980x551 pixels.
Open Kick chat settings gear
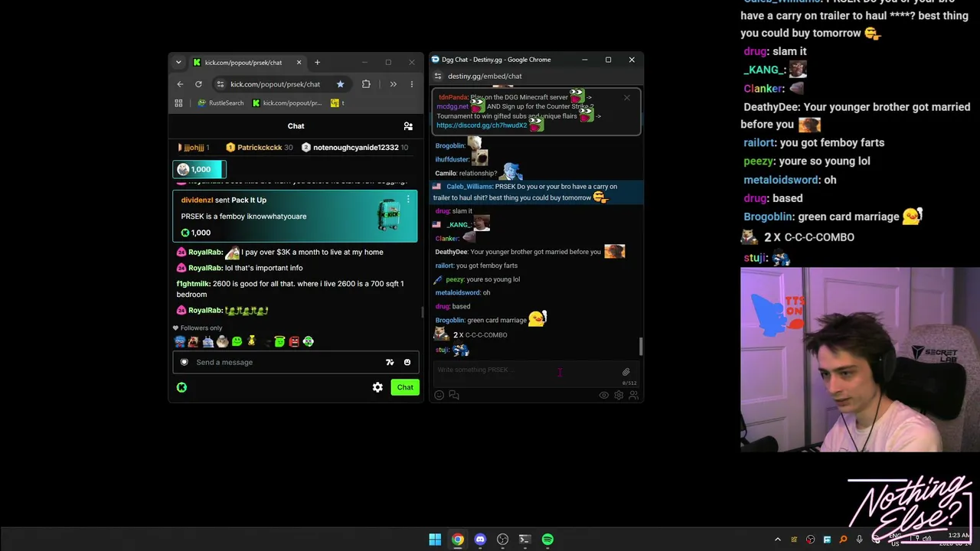pos(377,387)
